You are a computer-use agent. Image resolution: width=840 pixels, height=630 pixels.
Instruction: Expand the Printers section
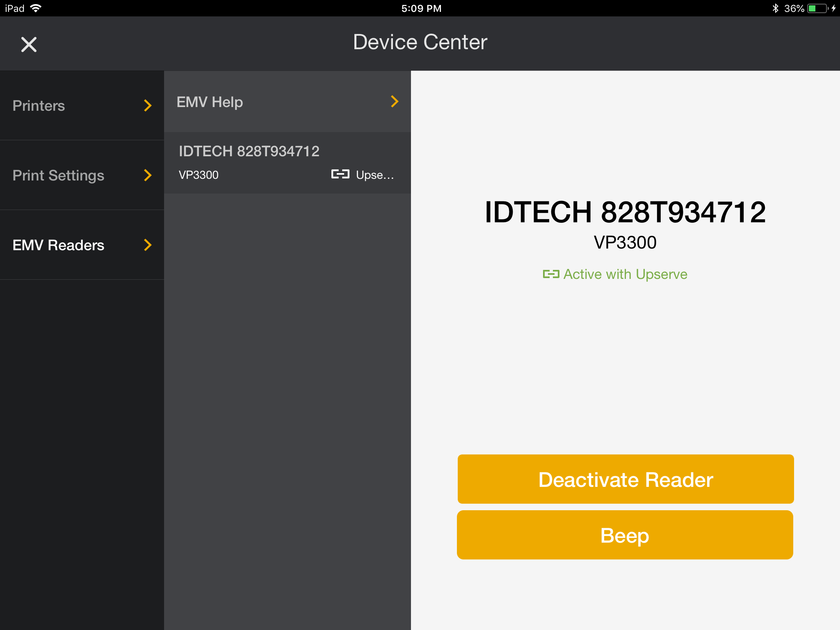[147, 106]
